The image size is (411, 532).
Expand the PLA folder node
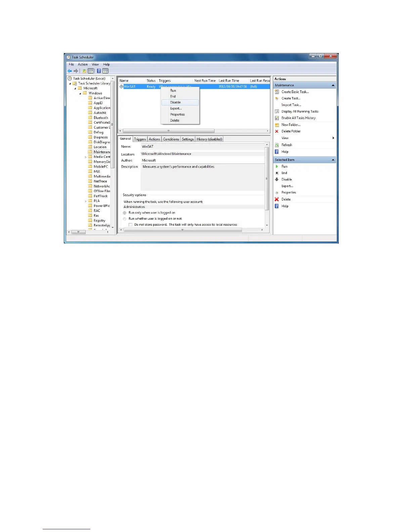tap(86, 201)
